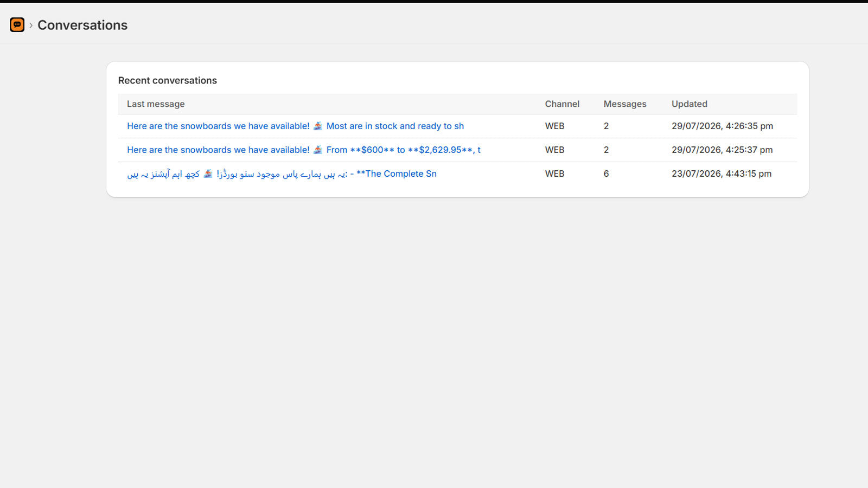Click the message count 6

(x=606, y=174)
